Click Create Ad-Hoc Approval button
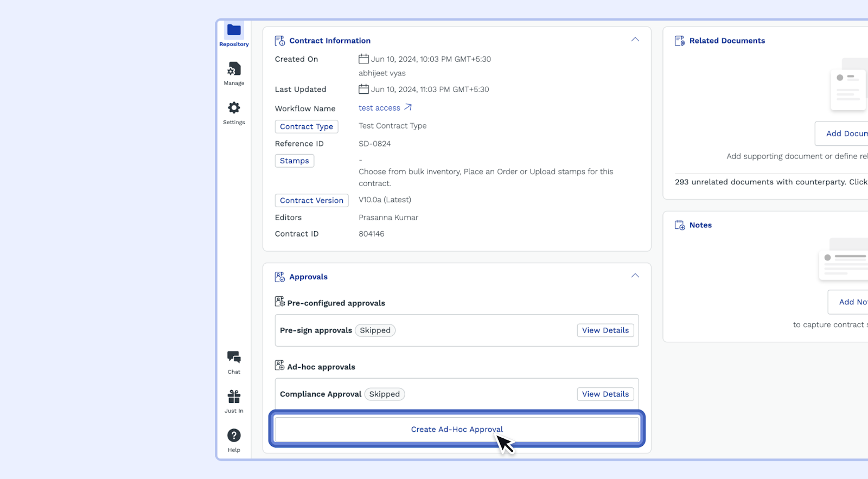This screenshot has height=479, width=868. (456, 429)
